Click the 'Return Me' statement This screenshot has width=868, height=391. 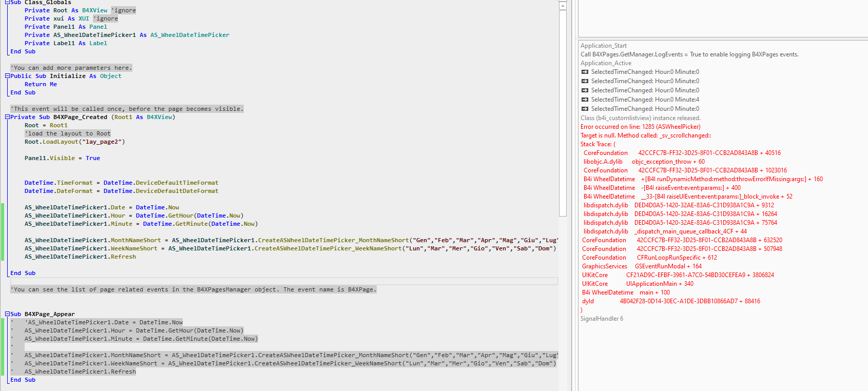41,84
